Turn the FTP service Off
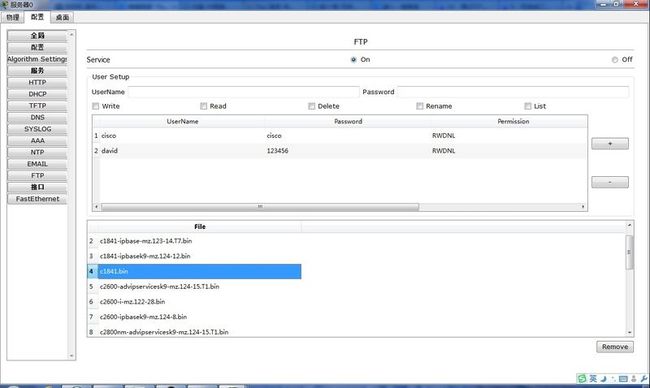 click(x=614, y=60)
